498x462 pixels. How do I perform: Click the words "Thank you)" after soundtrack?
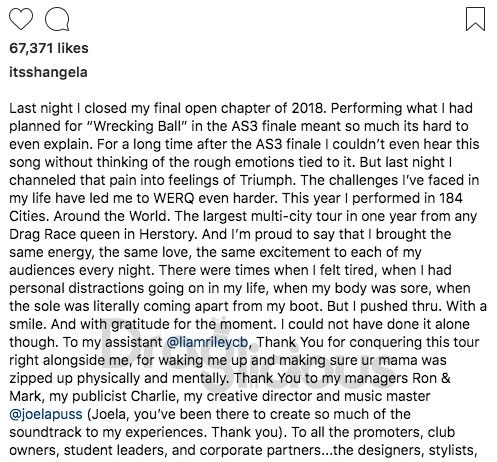250,432
